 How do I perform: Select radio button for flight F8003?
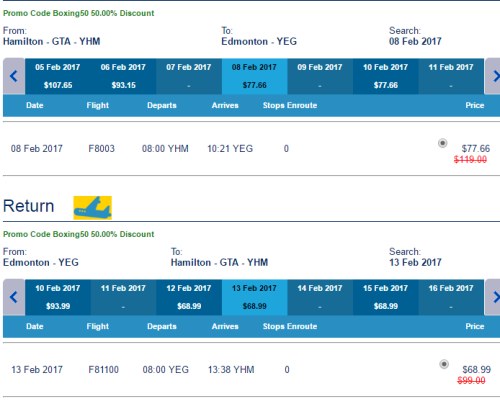click(442, 143)
